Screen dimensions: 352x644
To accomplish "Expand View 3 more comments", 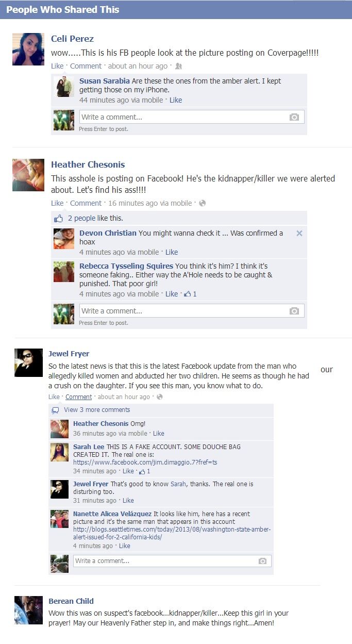I will (97, 410).
